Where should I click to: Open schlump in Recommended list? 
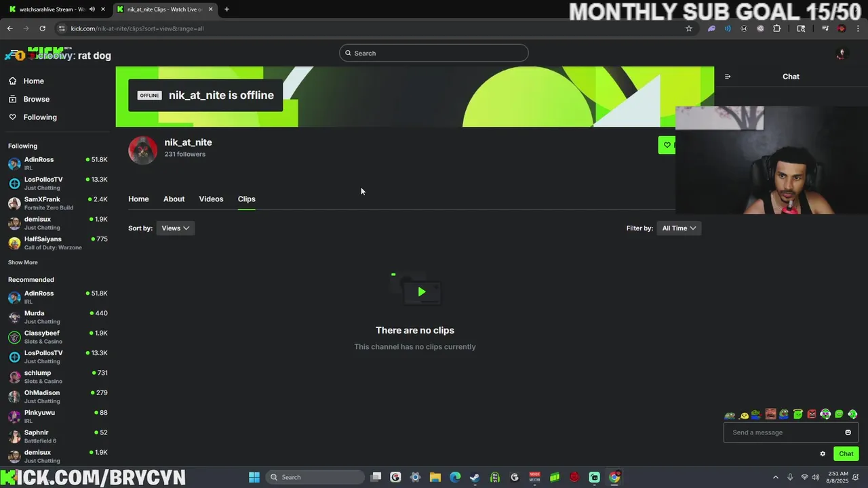pos(58,376)
